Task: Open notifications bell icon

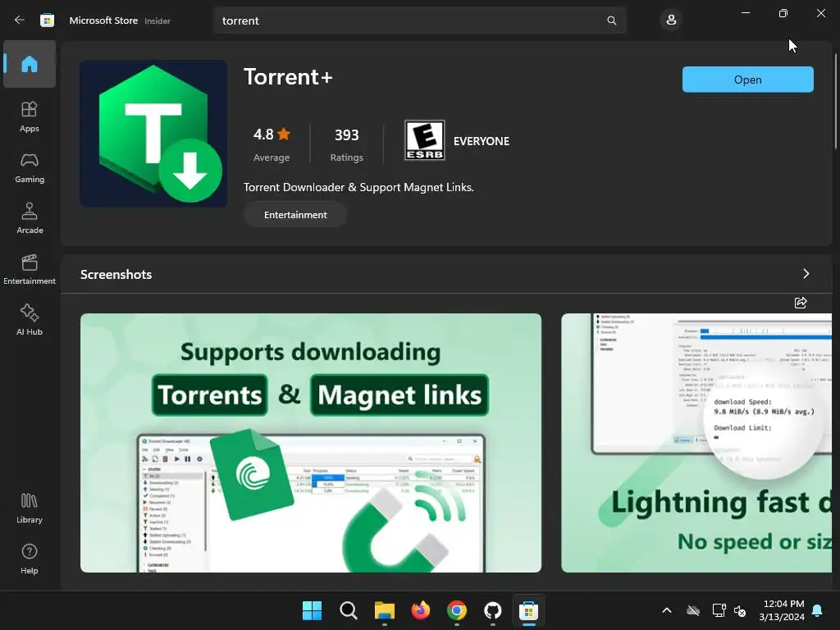Action: (x=818, y=610)
